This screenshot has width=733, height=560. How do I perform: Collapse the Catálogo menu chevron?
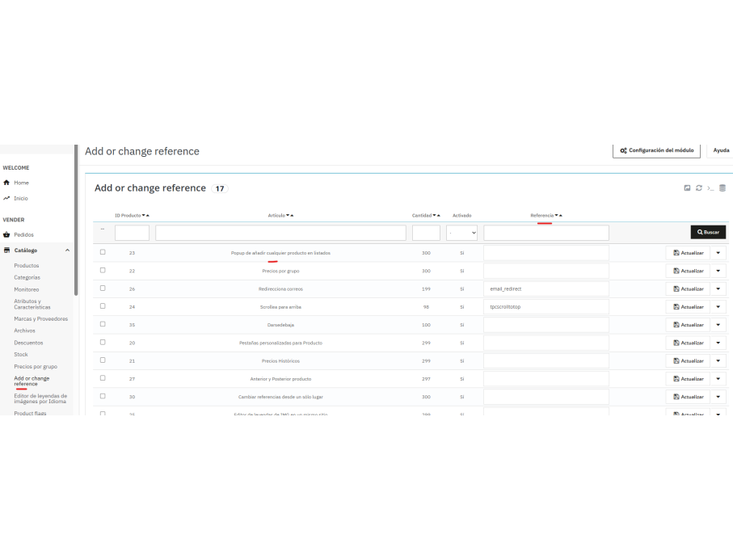pos(67,250)
